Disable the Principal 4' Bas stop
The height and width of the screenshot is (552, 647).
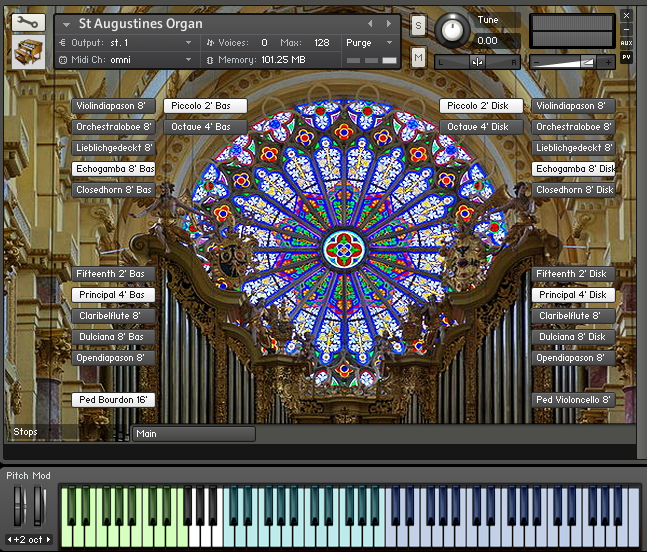tap(113, 295)
